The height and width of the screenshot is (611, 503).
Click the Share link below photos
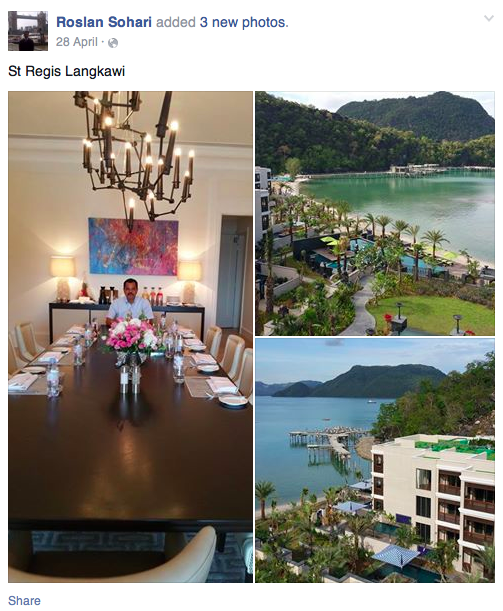coord(24,600)
